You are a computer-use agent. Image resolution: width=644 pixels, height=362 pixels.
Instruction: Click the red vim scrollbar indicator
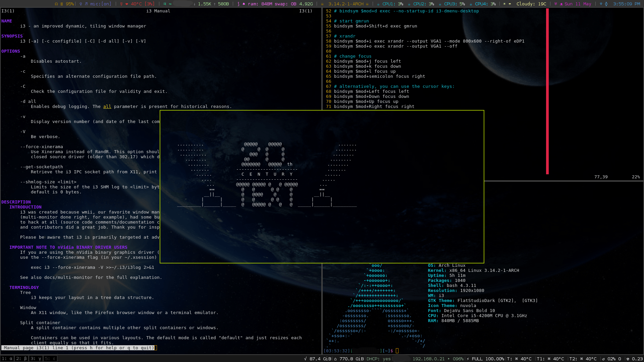coord(547,92)
